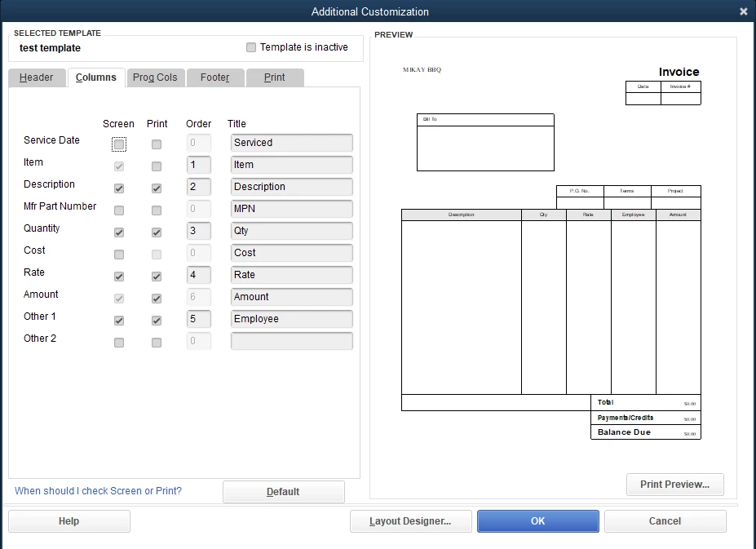Screen dimensions: 756x549
Task: Enable Mfr Part Number Screen checkbox
Action: click(119, 210)
